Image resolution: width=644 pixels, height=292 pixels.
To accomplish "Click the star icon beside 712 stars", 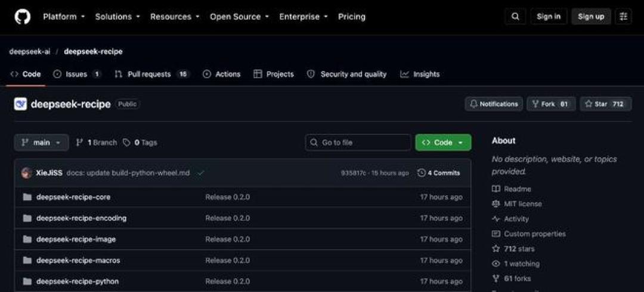I will [x=496, y=249].
